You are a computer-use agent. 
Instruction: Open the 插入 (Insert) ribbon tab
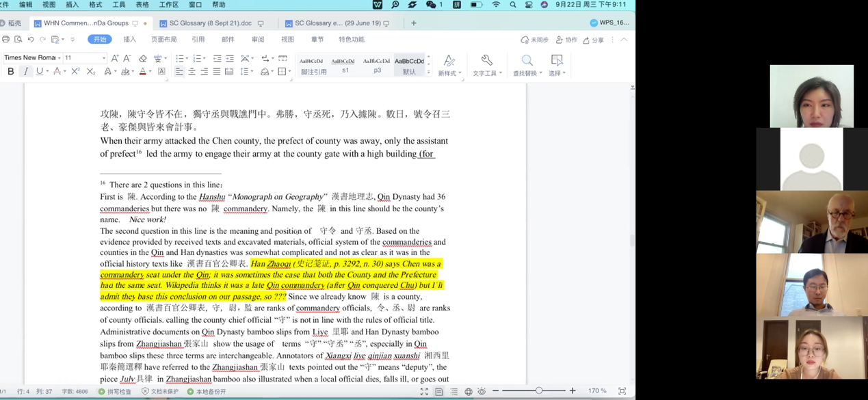coord(129,40)
